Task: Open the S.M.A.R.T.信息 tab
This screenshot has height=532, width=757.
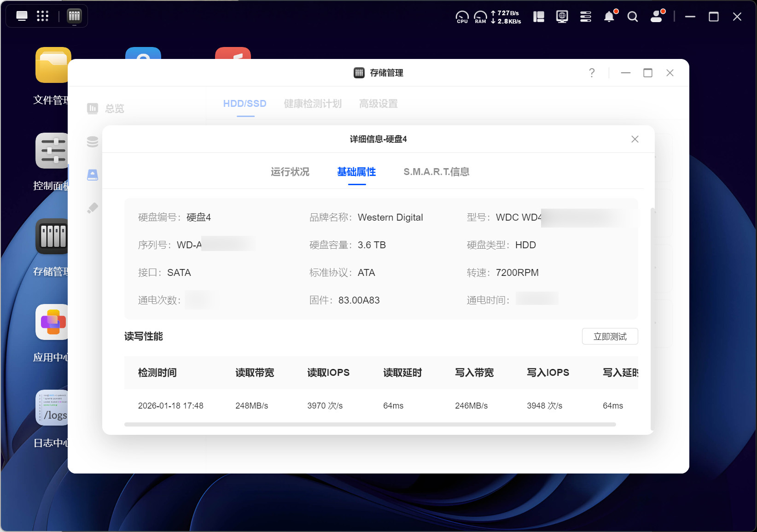Action: coord(437,172)
